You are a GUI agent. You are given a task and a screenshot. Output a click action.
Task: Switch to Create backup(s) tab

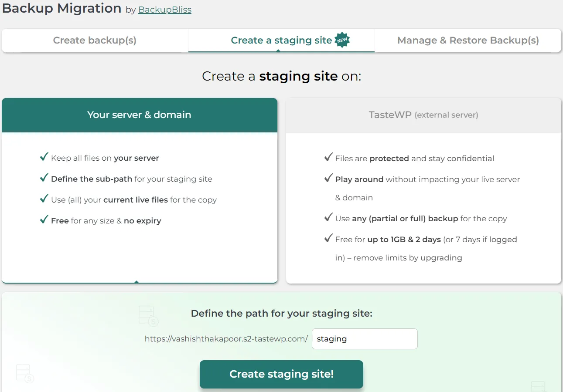95,41
